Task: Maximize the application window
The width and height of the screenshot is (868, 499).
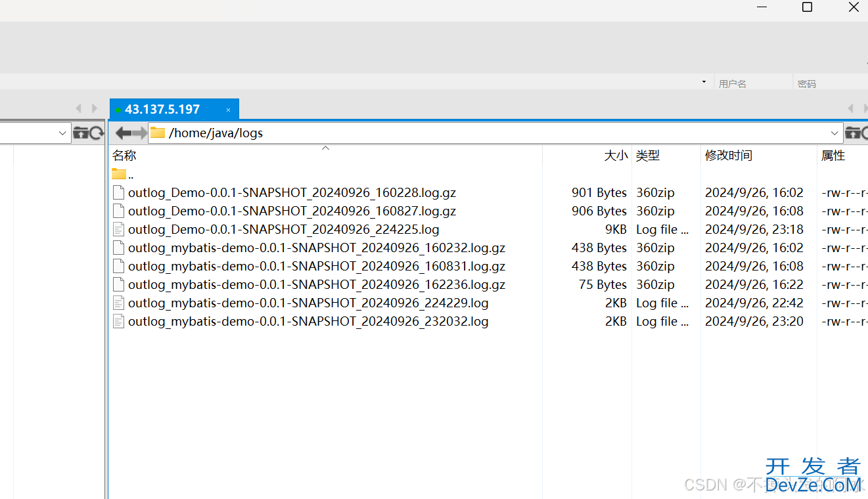Action: 808,7
